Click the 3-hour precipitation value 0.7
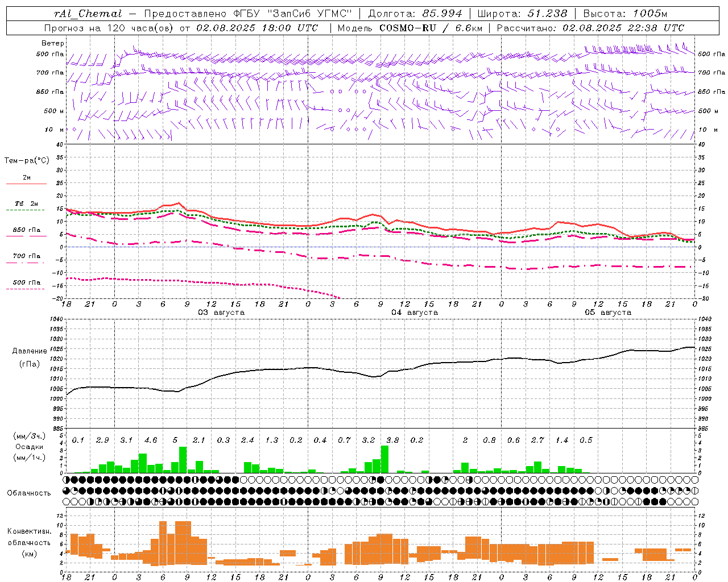Image resolution: width=728 pixels, height=582 pixels. 344,440
